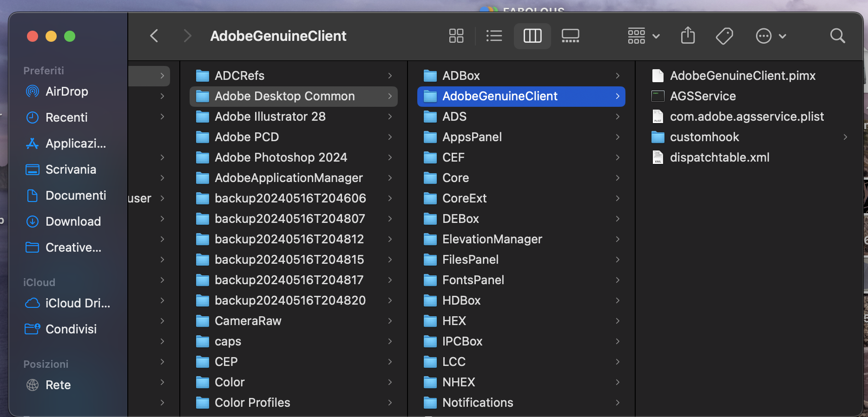Screen dimensions: 868x417
Task: Expand the customhook folder chevron
Action: 845,137
